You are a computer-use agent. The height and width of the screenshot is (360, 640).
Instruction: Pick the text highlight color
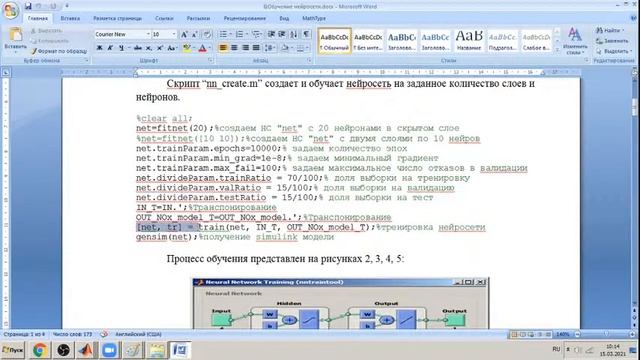click(x=188, y=48)
